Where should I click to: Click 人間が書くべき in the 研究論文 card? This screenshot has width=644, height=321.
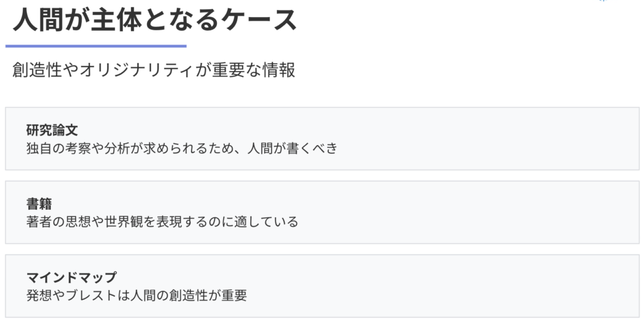(292, 148)
